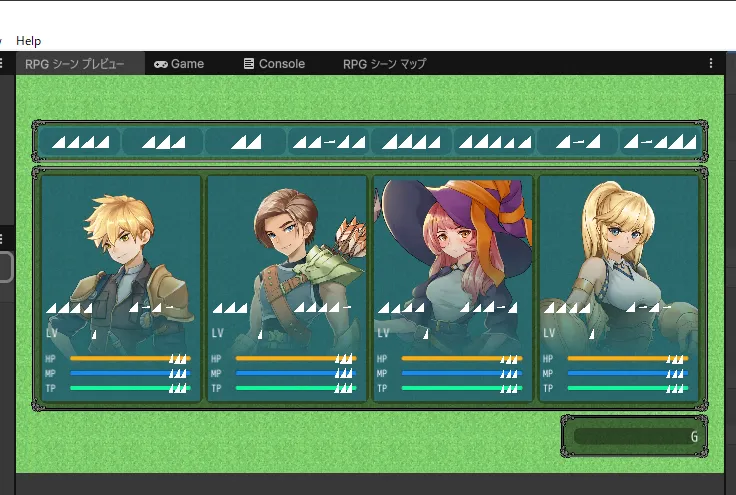Click the fourth command slot in the top menu bar
The width and height of the screenshot is (736, 495).
(329, 142)
